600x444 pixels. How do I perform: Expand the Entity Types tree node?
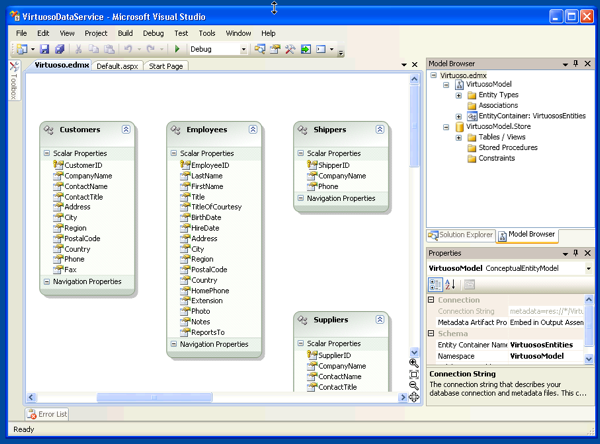click(x=458, y=95)
